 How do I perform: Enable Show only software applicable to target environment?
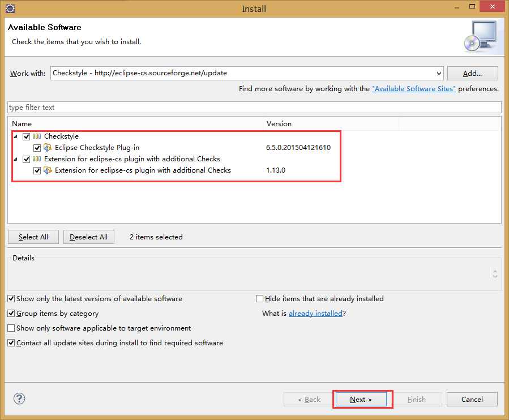[11, 328]
